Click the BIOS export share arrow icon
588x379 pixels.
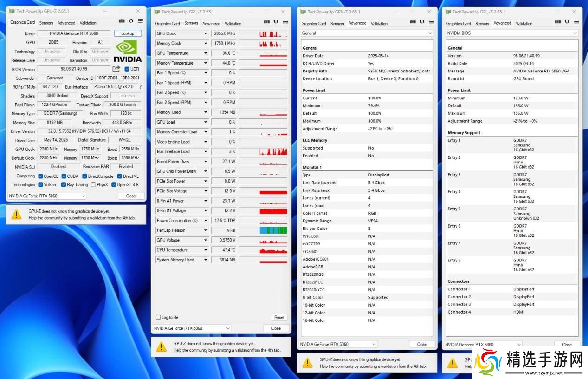(x=116, y=69)
